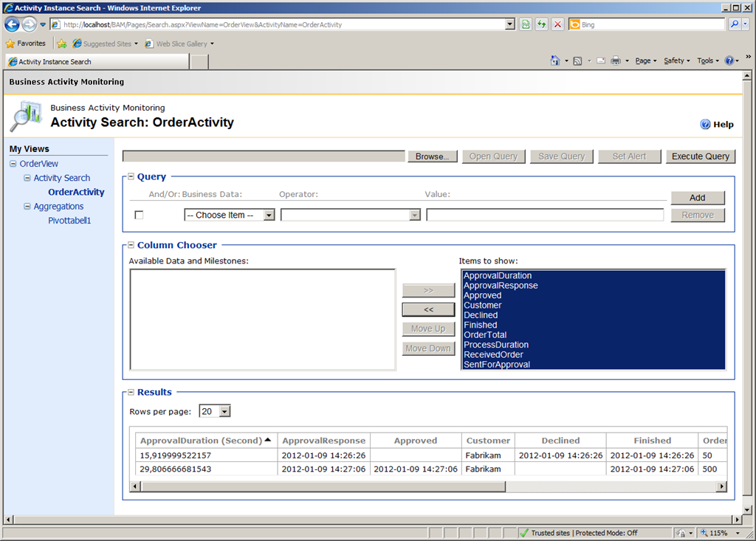756x541 pixels.
Task: Open the Safety menu
Action: [x=676, y=61]
